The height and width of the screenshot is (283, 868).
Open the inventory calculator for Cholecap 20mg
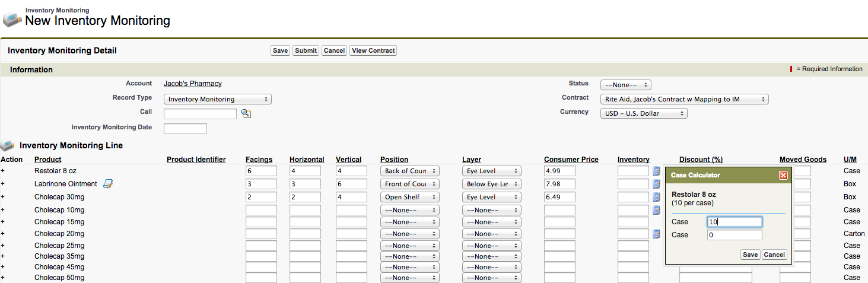(x=656, y=234)
